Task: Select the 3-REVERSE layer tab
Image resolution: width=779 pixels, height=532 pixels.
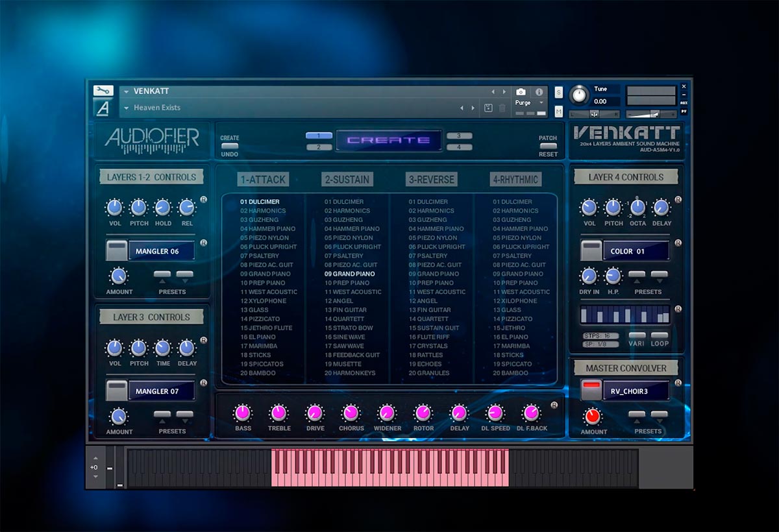Action: click(x=431, y=180)
